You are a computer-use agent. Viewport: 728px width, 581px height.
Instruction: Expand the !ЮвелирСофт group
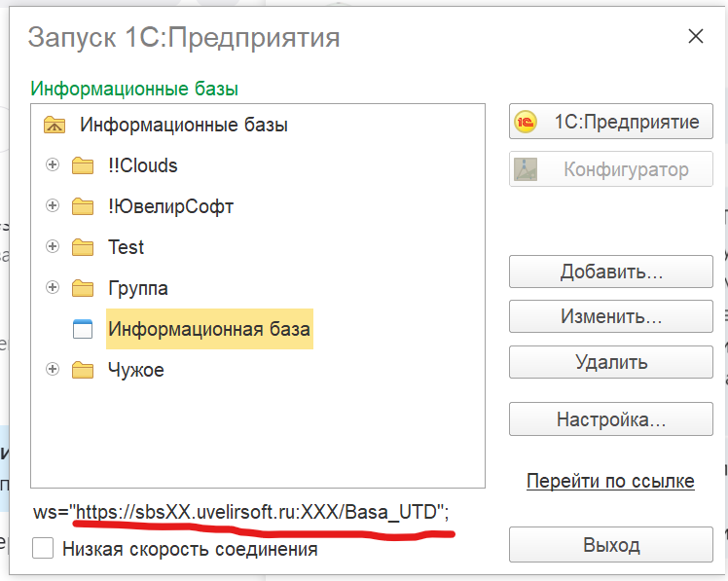[54, 206]
